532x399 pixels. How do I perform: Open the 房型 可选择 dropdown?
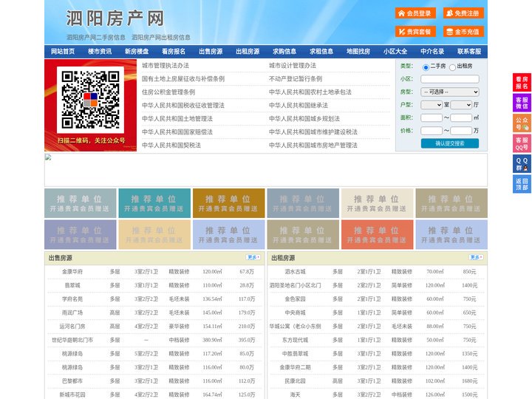(450, 92)
